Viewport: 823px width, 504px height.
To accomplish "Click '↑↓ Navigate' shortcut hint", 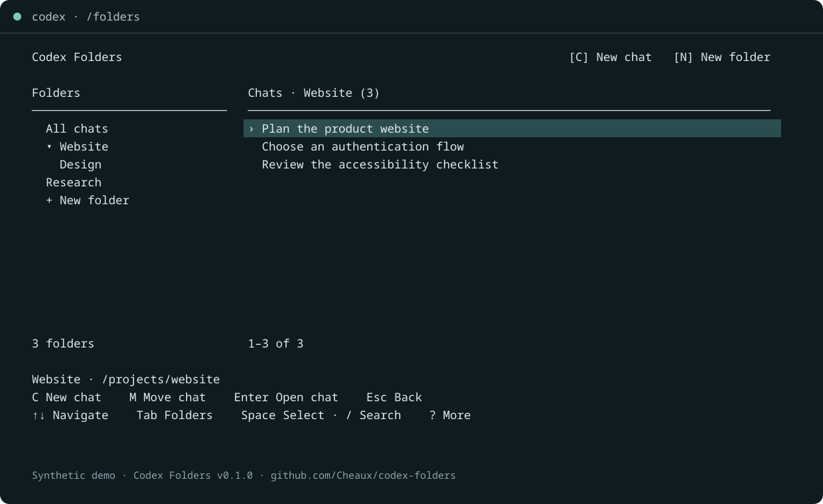I will coord(70,415).
